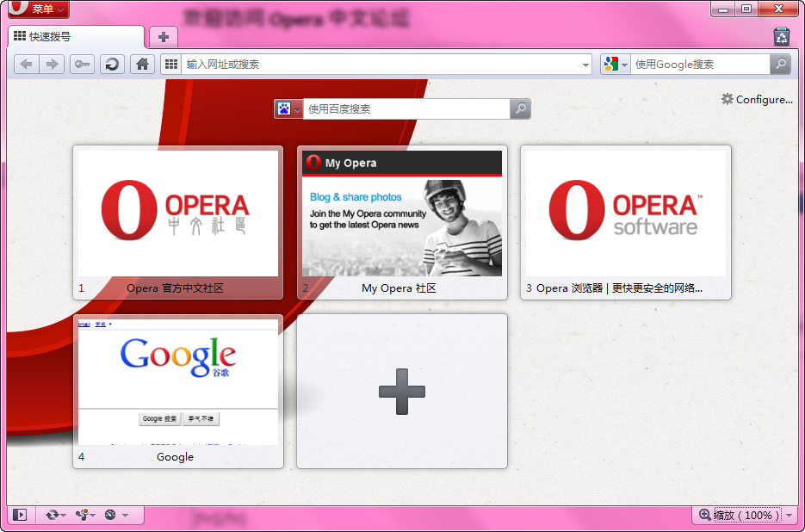Viewport: 805px width, 532px height.
Task: Go back with the back arrow
Action: coord(26,65)
